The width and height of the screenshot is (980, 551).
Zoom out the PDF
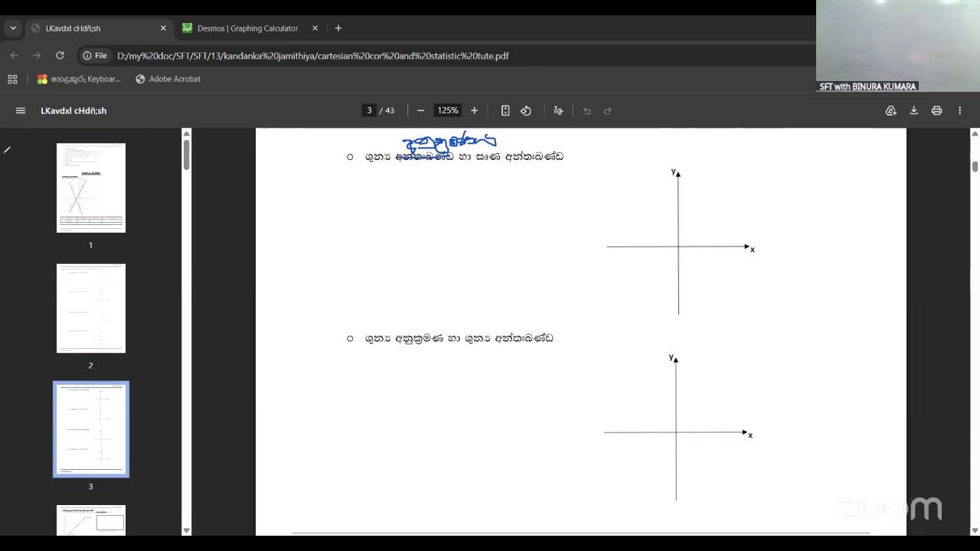pos(420,111)
